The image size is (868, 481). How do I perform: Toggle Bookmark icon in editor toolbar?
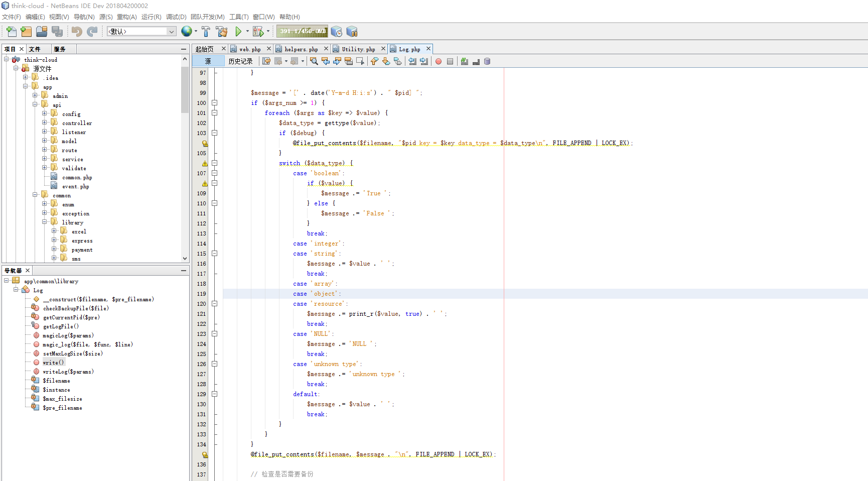(x=397, y=61)
